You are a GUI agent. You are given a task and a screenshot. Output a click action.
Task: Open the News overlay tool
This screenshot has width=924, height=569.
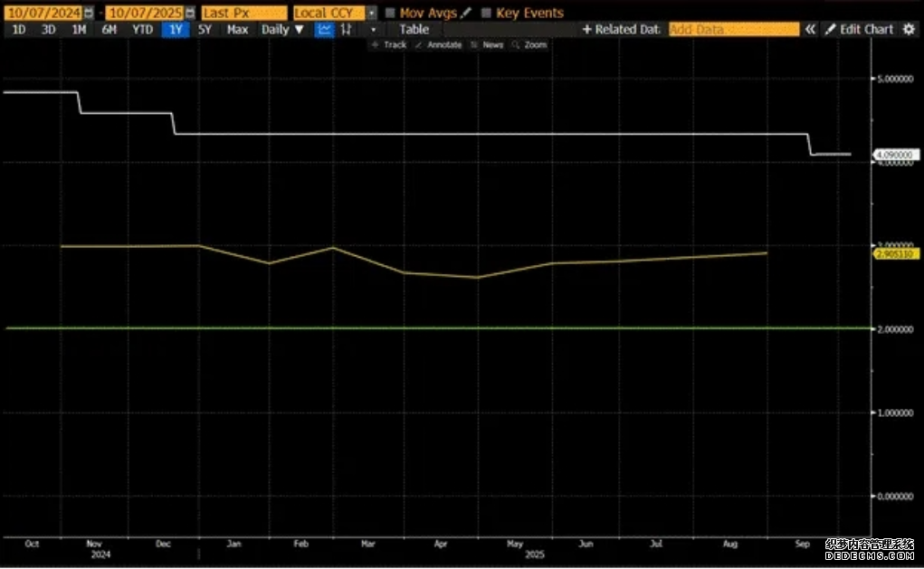487,44
